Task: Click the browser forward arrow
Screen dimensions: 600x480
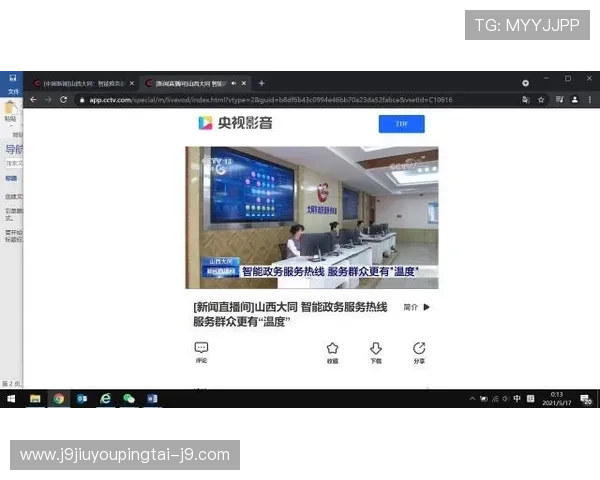Action: tap(49, 100)
